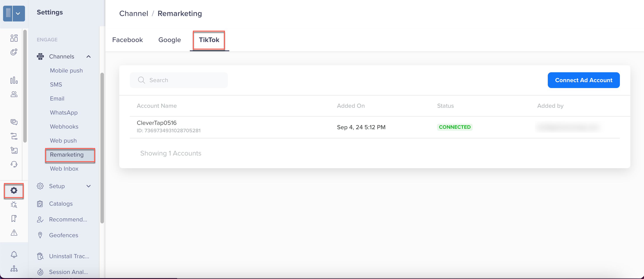Click the organization hierarchy icon
Image resolution: width=644 pixels, height=279 pixels.
pyautogui.click(x=14, y=268)
